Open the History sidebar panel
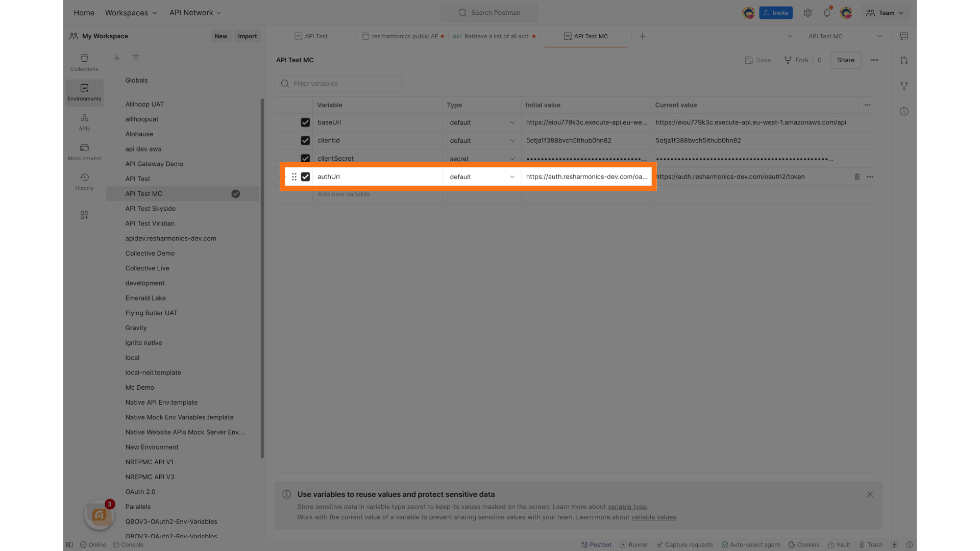 tap(84, 182)
